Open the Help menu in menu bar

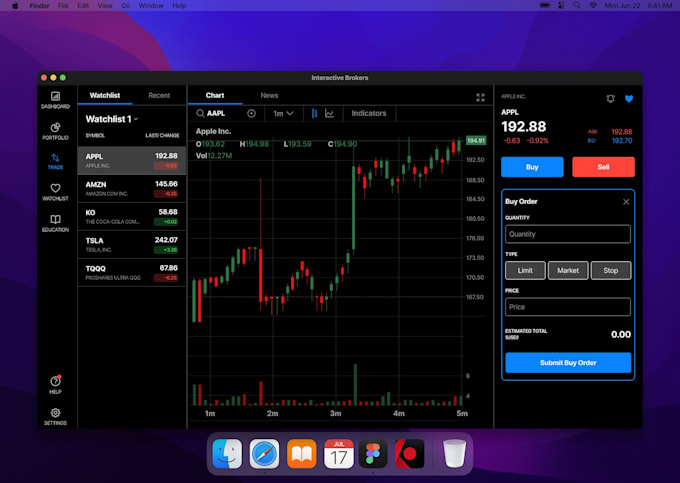pos(179,6)
